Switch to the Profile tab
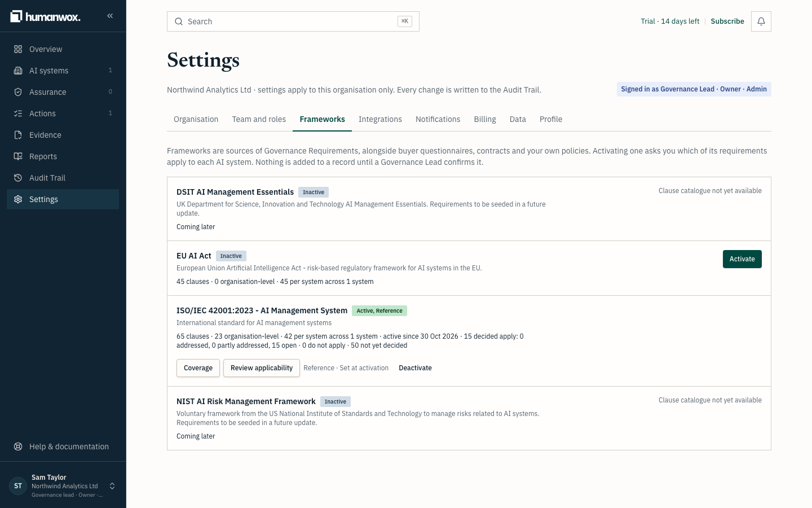The height and width of the screenshot is (508, 812). click(551, 119)
